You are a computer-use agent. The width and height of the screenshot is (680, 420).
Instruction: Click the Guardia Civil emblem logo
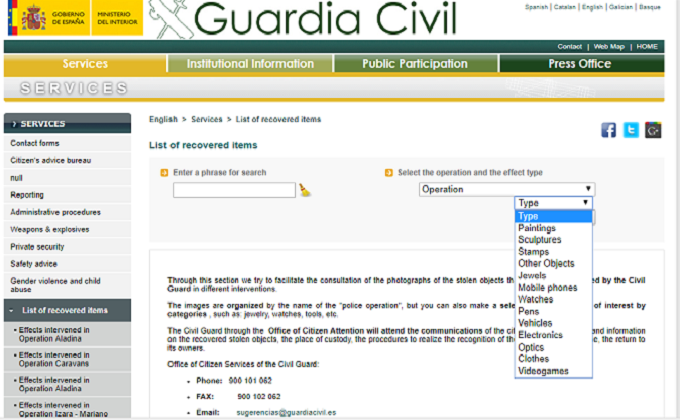coord(169,18)
